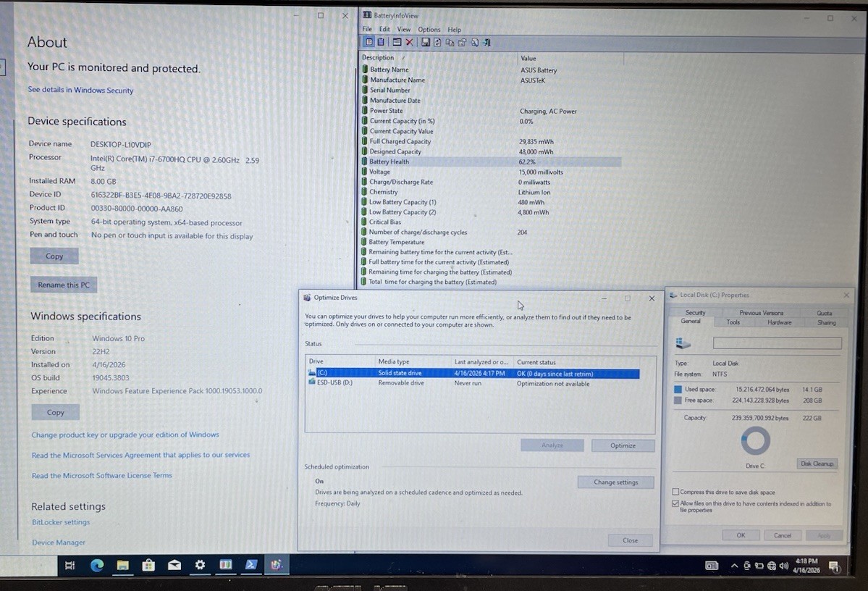This screenshot has width=868, height=591.
Task: Switch to the Hardware tab in Disk Properties
Action: pyautogui.click(x=780, y=322)
